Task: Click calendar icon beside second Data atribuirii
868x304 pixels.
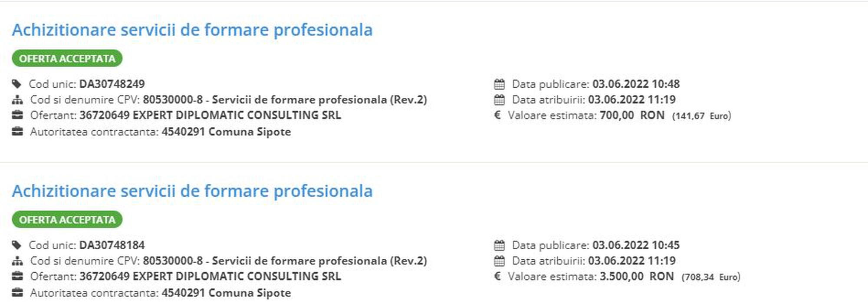Action: tap(500, 261)
